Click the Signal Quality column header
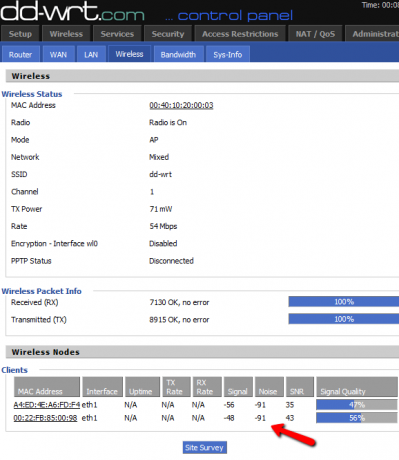Screen dimensions: 399x460 (x=357, y=387)
